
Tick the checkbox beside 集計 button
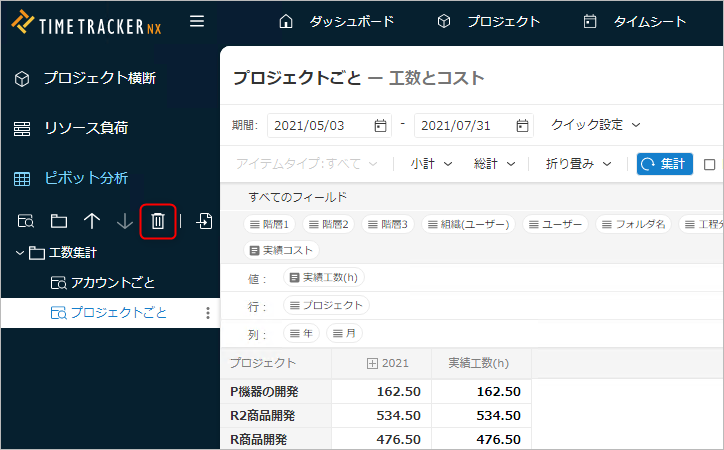click(x=710, y=164)
